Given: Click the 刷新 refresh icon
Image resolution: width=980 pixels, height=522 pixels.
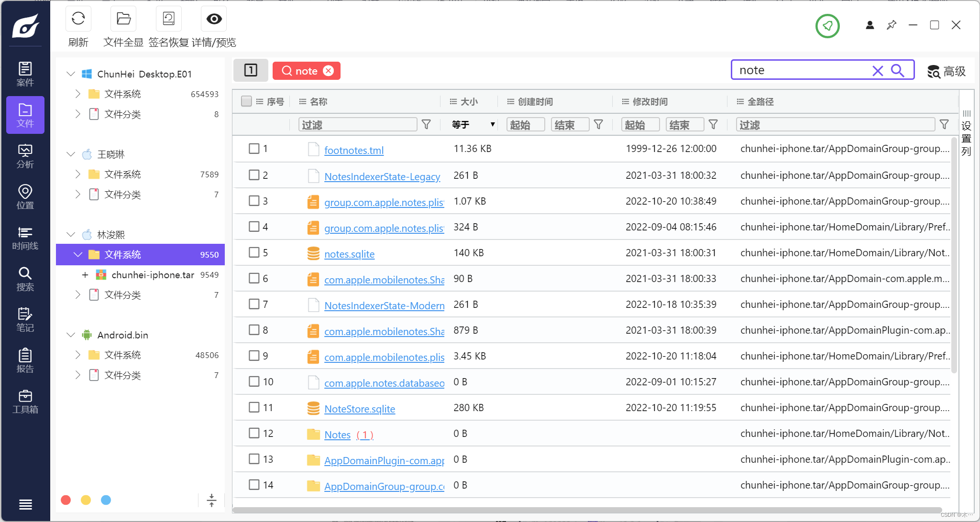Looking at the screenshot, I should pos(78,19).
